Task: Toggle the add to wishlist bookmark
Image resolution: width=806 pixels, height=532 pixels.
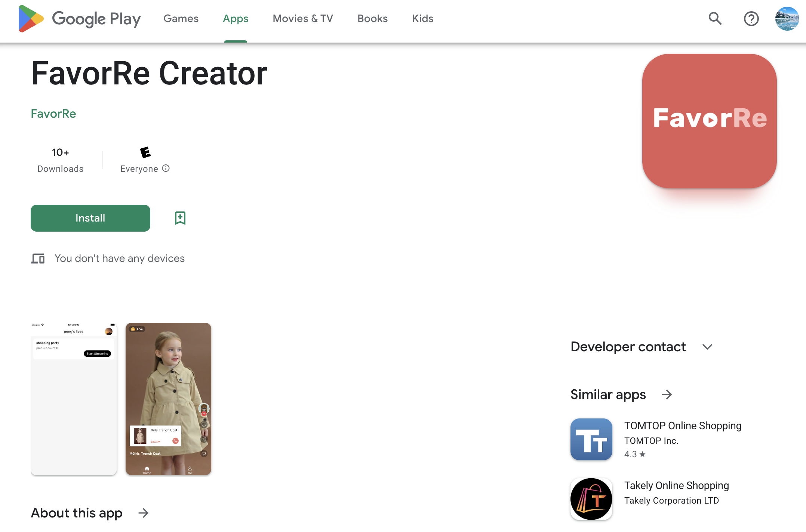Action: pyautogui.click(x=180, y=218)
